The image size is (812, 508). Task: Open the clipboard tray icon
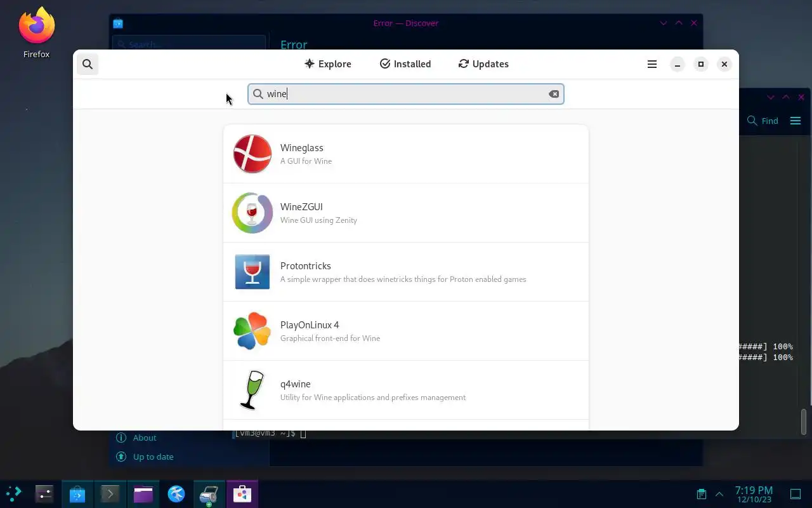pos(702,493)
